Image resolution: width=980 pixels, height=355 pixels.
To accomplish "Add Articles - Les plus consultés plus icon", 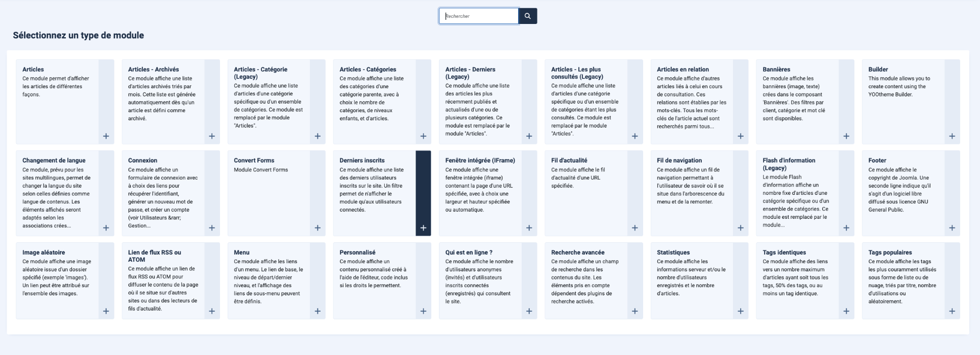I will click(x=635, y=136).
